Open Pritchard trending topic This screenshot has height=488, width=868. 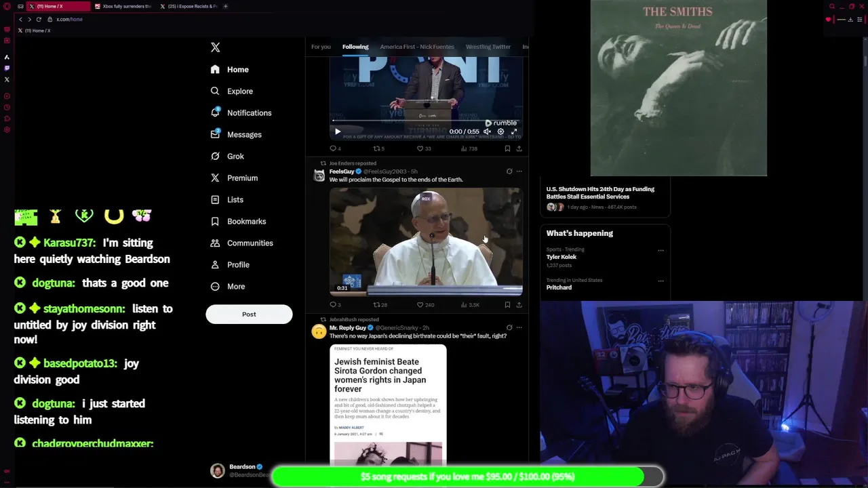pos(559,287)
